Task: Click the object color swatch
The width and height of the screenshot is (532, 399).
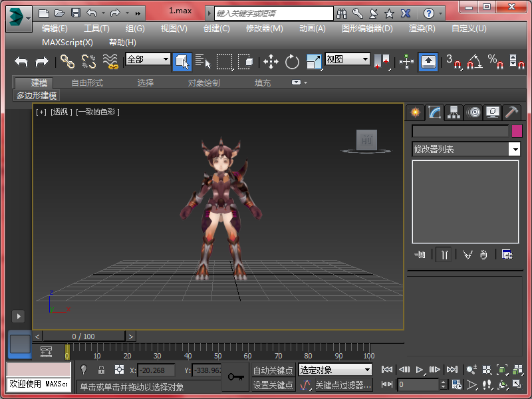Action: (517, 131)
